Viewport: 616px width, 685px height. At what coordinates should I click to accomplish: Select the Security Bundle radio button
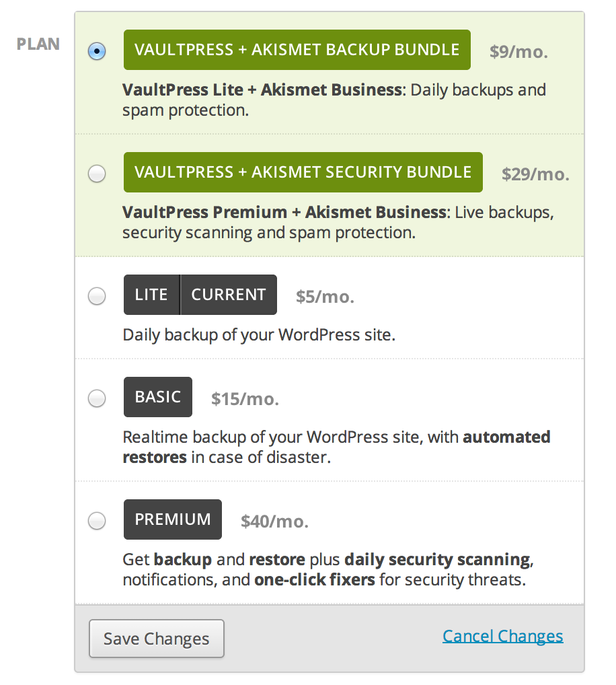pos(97,174)
